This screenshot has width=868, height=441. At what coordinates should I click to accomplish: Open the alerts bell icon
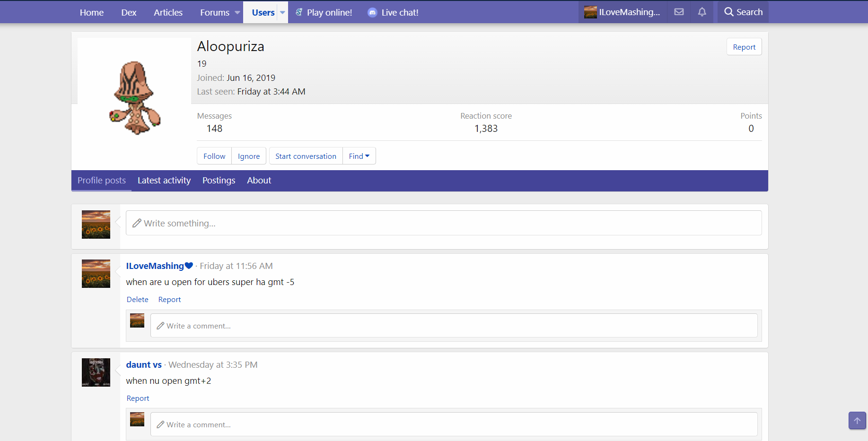tap(702, 12)
